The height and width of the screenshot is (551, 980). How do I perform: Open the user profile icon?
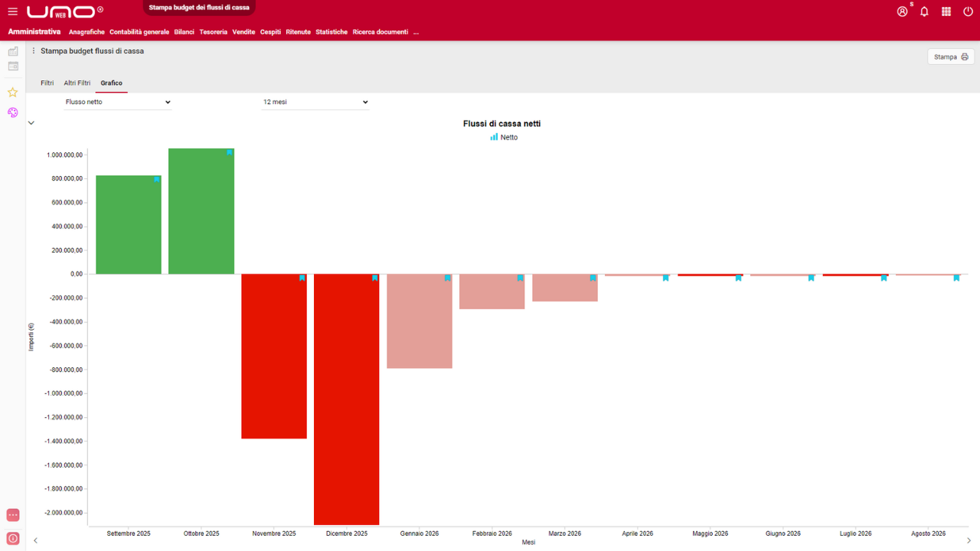(x=902, y=11)
